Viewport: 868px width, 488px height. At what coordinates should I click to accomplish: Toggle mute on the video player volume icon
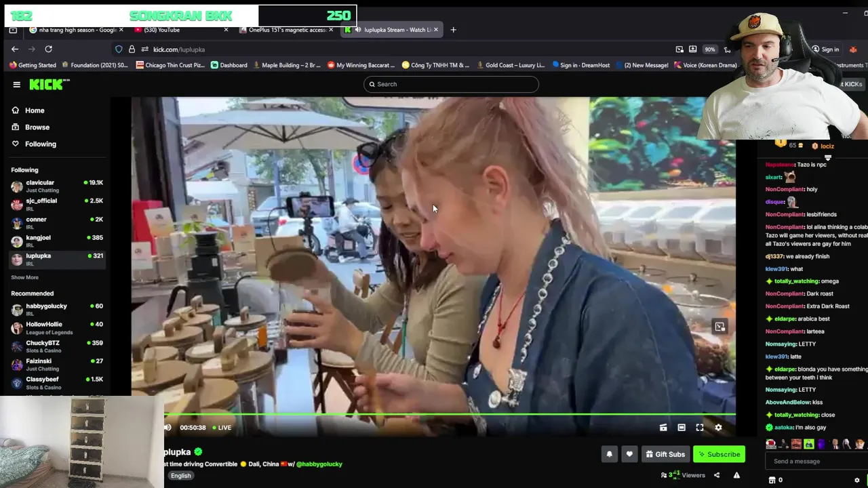pyautogui.click(x=167, y=428)
